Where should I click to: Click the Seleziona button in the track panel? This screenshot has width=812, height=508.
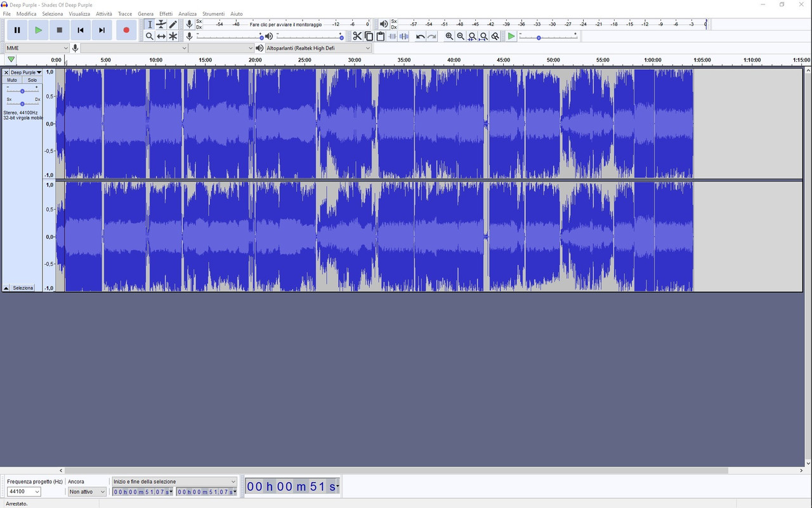point(23,288)
